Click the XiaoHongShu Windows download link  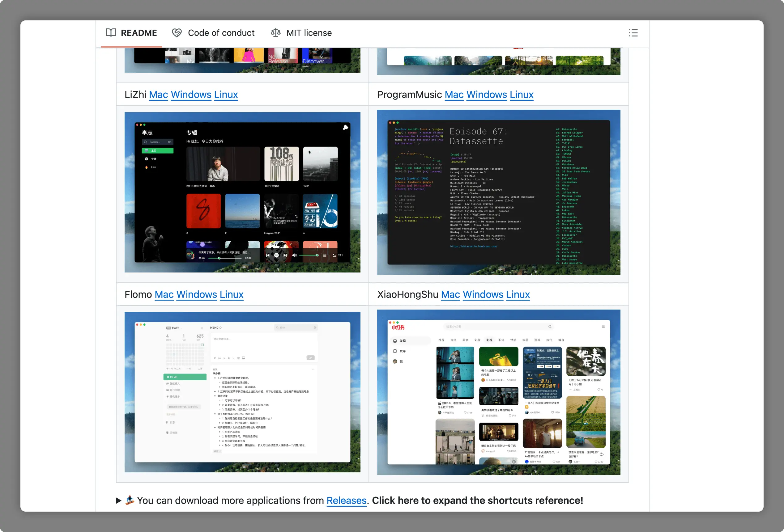[483, 295]
